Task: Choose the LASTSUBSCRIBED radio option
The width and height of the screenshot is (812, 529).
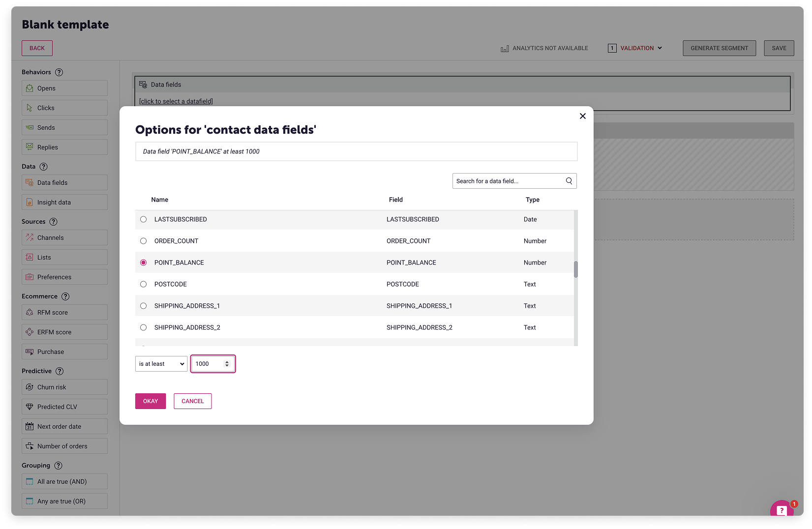Action: 143,219
